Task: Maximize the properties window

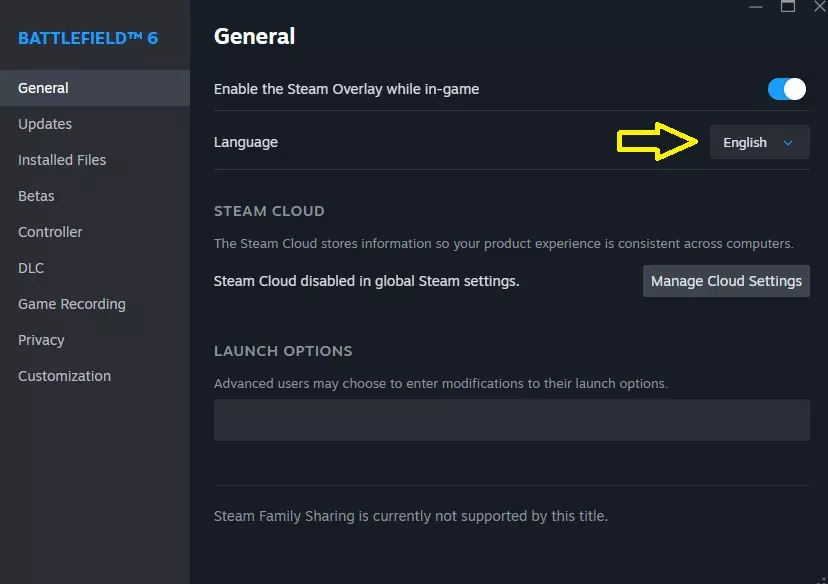Action: (788, 6)
